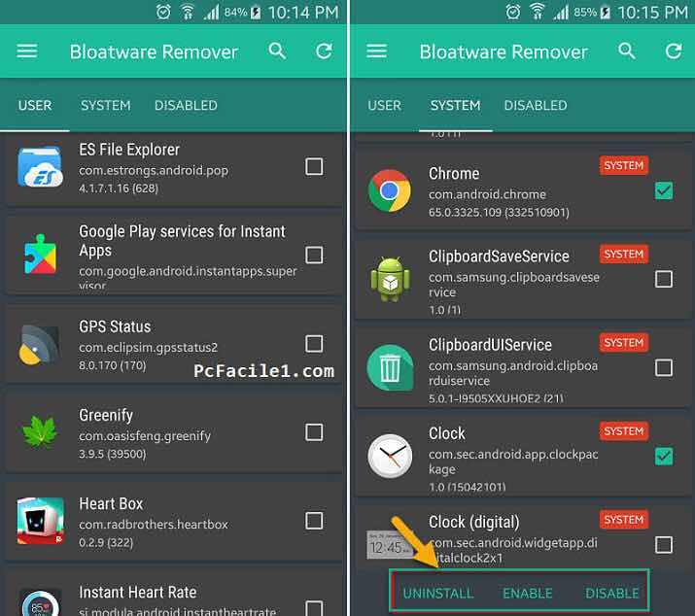This screenshot has height=616, width=695.
Task: Uncheck the Clock system app checkbox
Action: tap(664, 456)
